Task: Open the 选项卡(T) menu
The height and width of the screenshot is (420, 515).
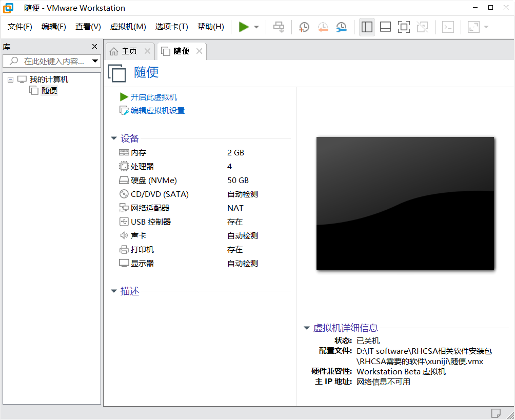Action: click(172, 27)
